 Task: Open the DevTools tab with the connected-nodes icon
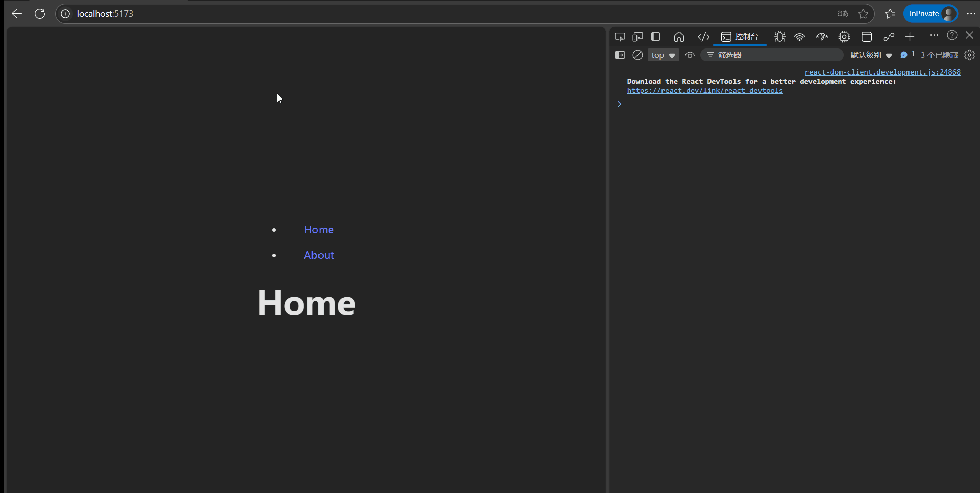[889, 37]
